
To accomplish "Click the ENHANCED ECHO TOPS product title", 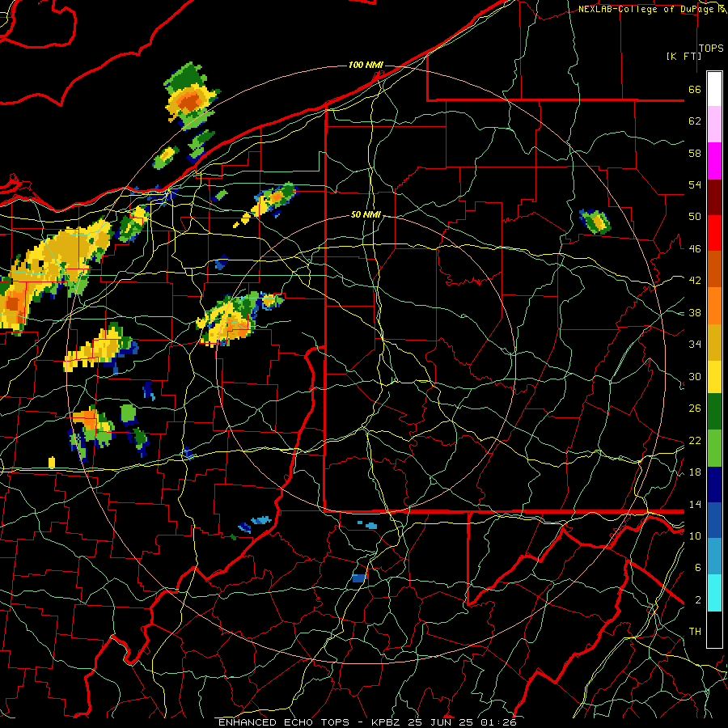I will 283,722.
